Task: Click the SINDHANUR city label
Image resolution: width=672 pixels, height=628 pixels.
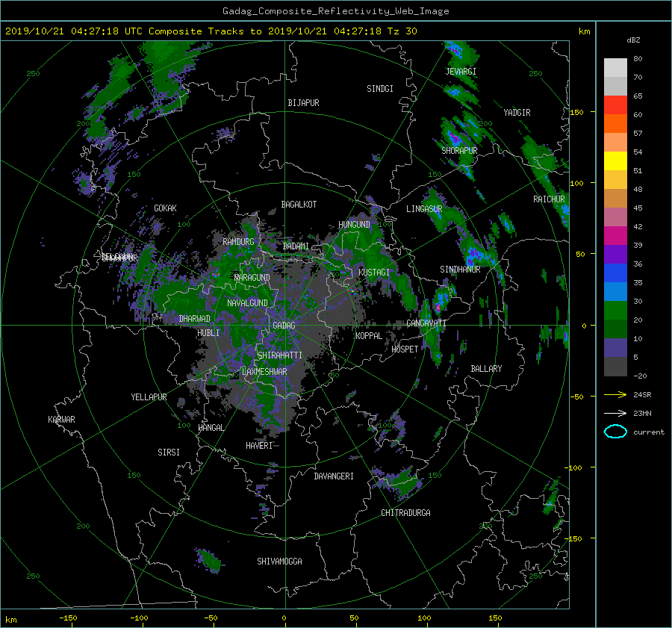Action: click(x=460, y=270)
